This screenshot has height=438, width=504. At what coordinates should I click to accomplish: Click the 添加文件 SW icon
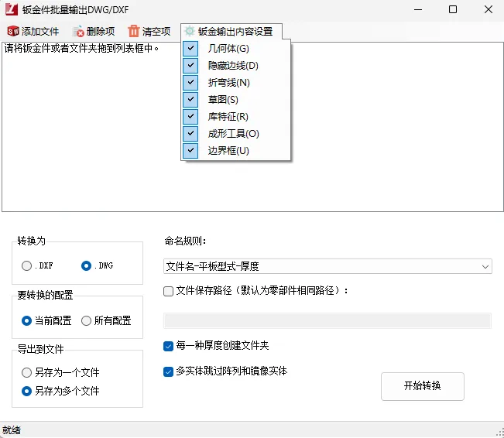tap(13, 31)
